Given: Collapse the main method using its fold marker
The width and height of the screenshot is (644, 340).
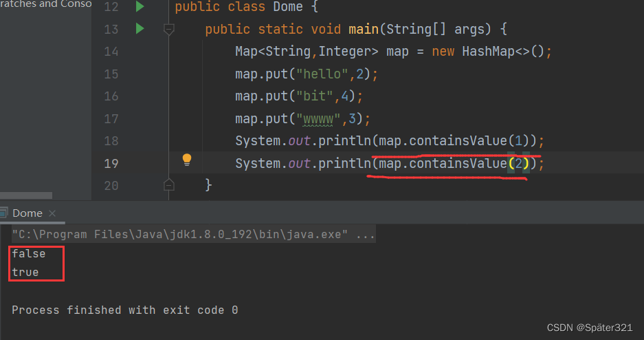Looking at the screenshot, I should pos(168,30).
